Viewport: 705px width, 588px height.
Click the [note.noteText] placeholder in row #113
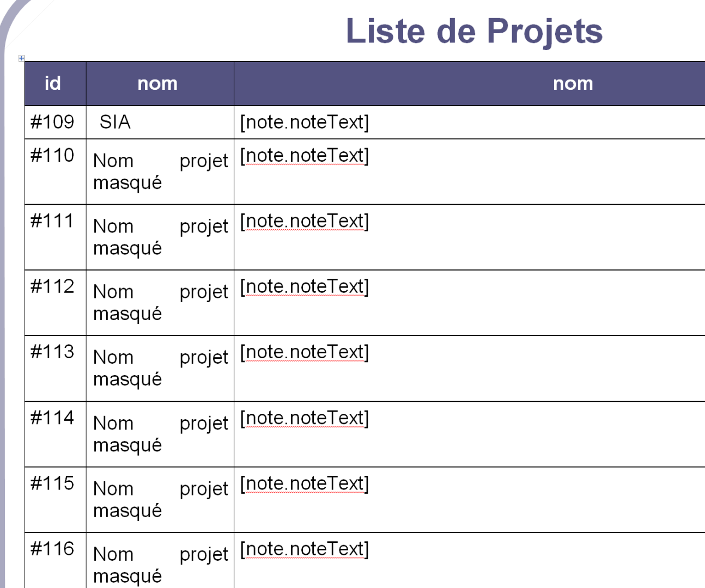(x=305, y=352)
